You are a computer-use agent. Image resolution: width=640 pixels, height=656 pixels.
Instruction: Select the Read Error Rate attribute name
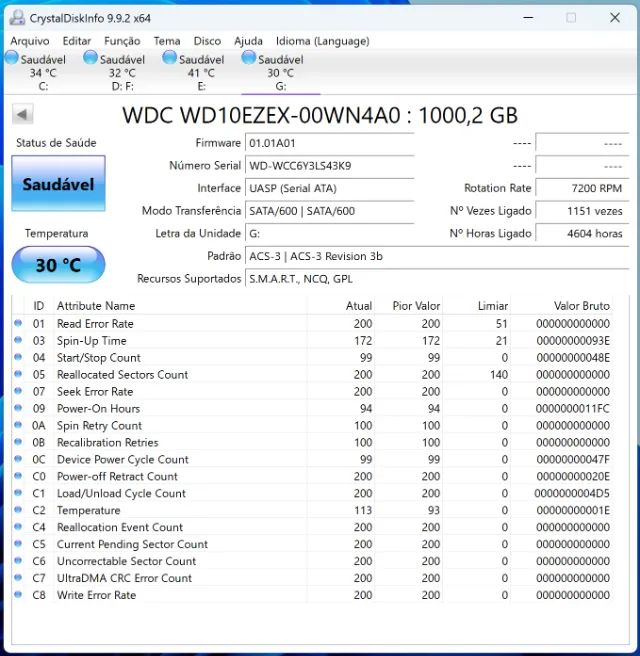click(x=95, y=323)
